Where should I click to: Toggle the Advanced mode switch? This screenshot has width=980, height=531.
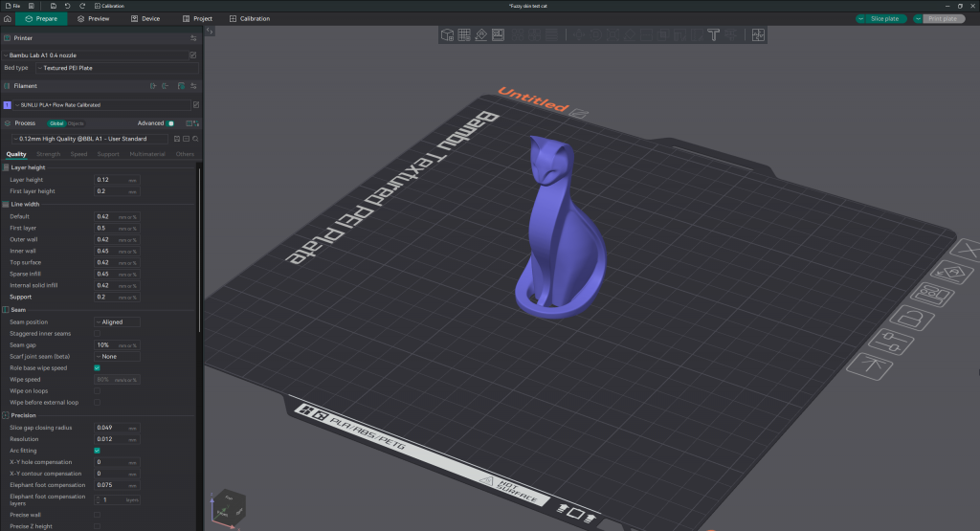pyautogui.click(x=171, y=123)
